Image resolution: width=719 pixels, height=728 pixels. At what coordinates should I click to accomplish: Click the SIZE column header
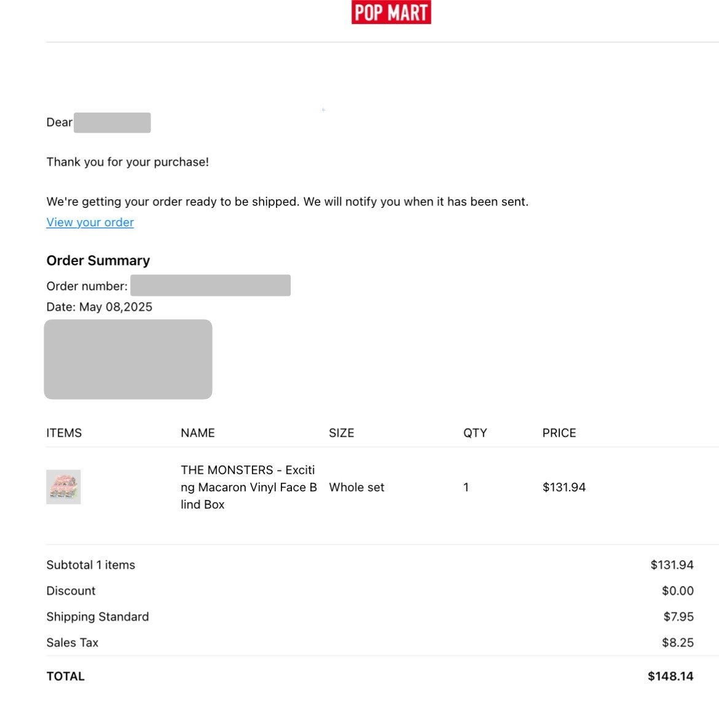coord(342,433)
